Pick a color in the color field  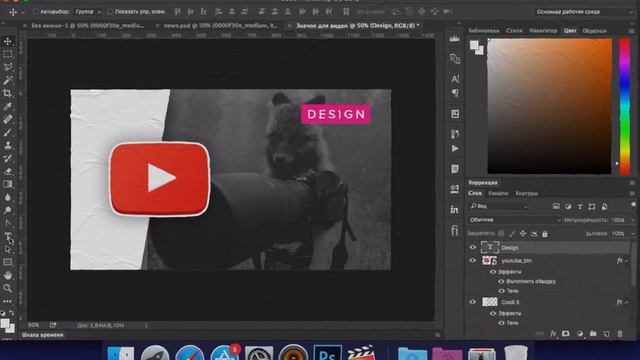click(x=549, y=106)
